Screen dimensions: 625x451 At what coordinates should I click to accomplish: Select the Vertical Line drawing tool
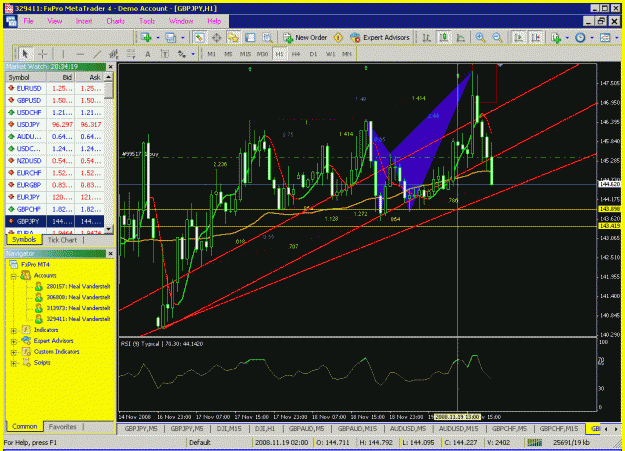(x=63, y=54)
